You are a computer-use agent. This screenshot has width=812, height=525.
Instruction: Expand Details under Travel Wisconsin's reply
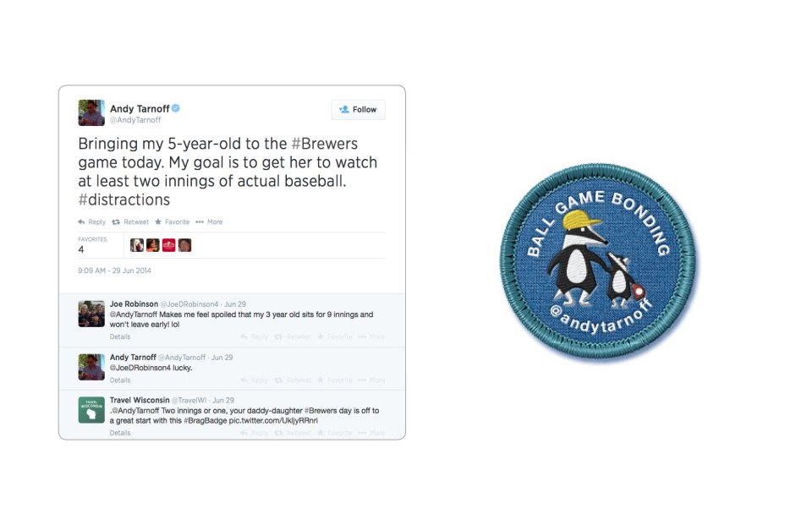tap(120, 433)
